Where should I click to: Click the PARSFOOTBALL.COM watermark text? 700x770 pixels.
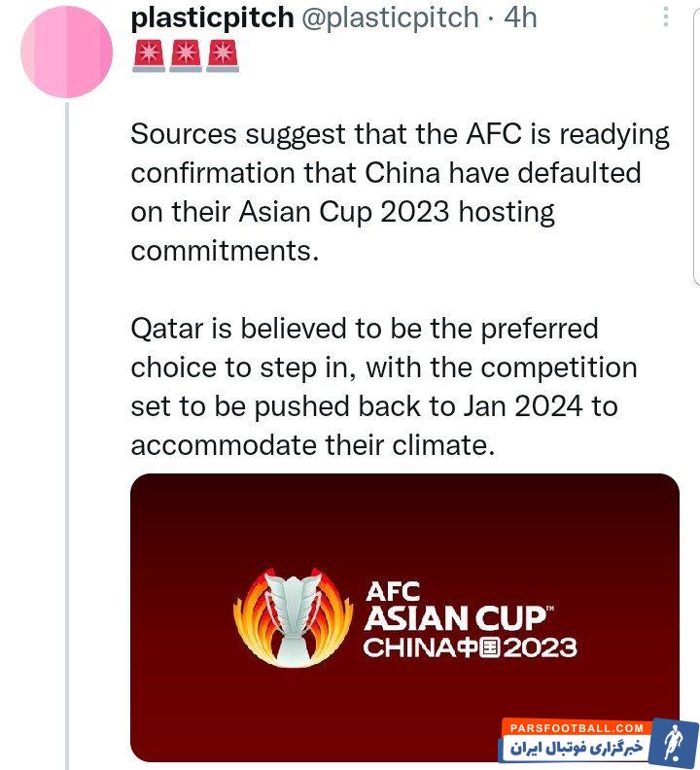tap(575, 727)
